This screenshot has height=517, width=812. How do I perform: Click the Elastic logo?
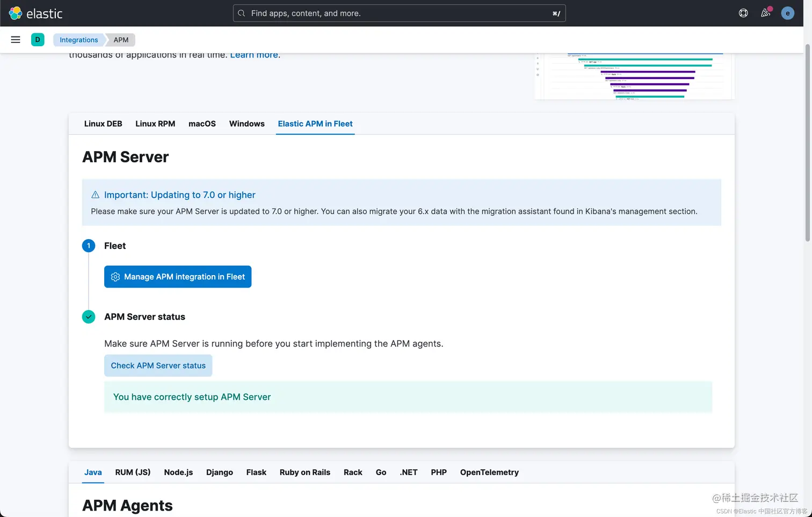[x=35, y=13]
